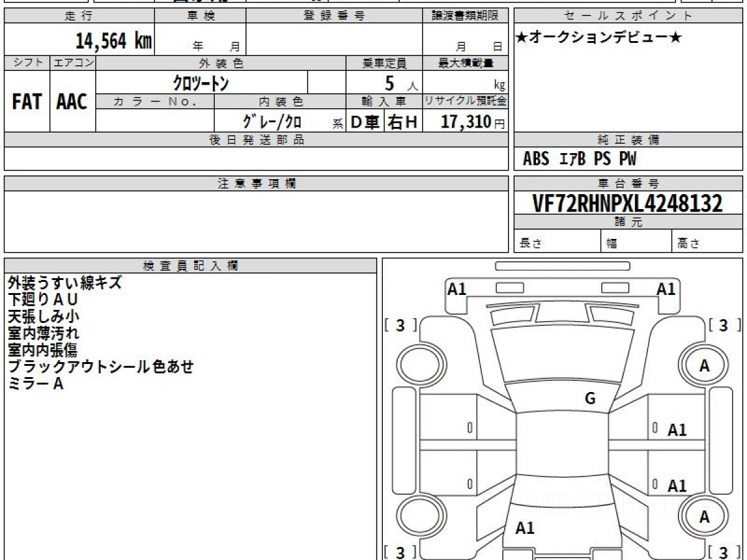Select the 純正装備 header
The height and width of the screenshot is (560, 747).
point(628,140)
